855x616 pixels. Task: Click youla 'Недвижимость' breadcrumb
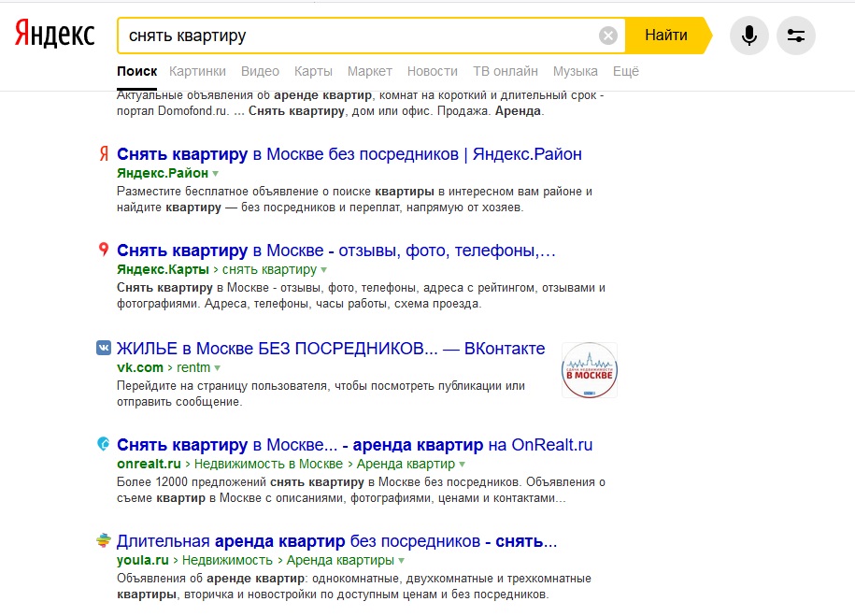pyautogui.click(x=227, y=560)
